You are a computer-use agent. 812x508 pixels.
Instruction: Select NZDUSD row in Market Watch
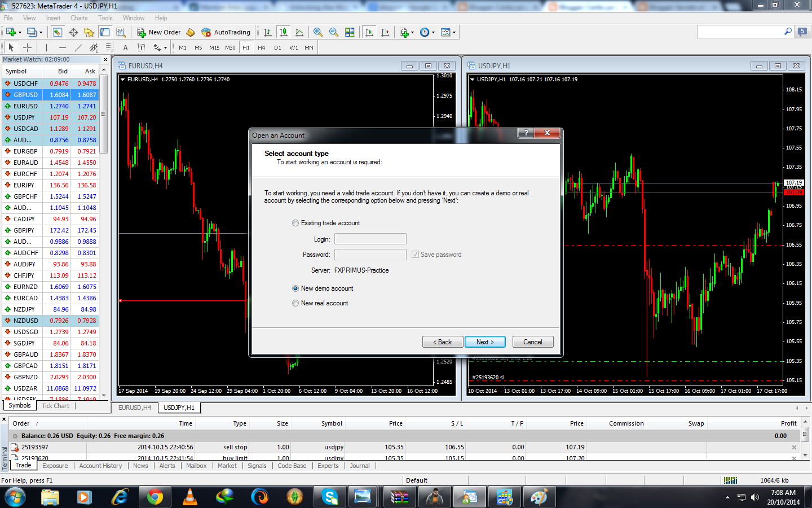tap(51, 321)
